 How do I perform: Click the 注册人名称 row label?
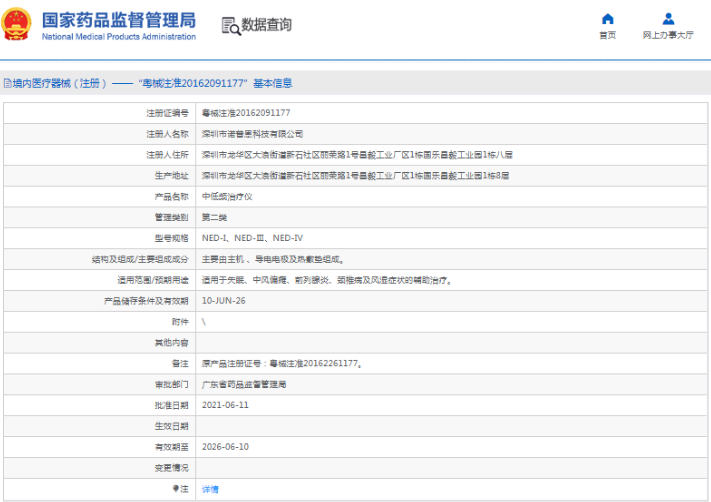[x=167, y=134]
